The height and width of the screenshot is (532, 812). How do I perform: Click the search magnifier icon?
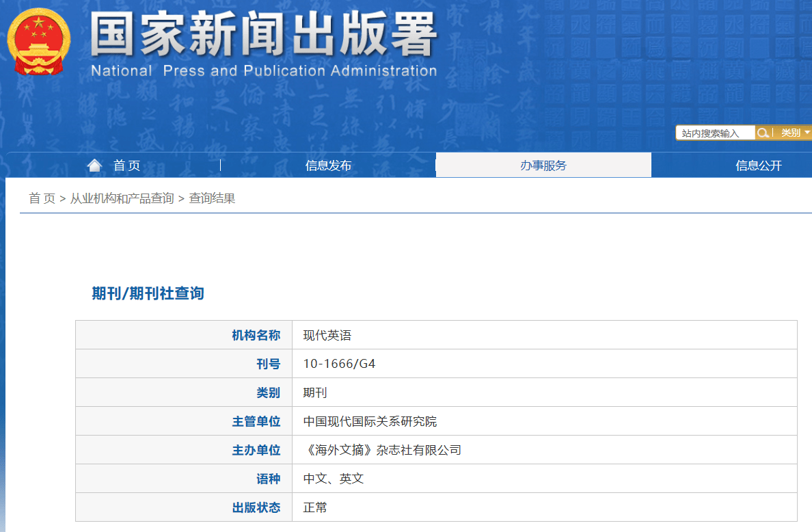762,133
